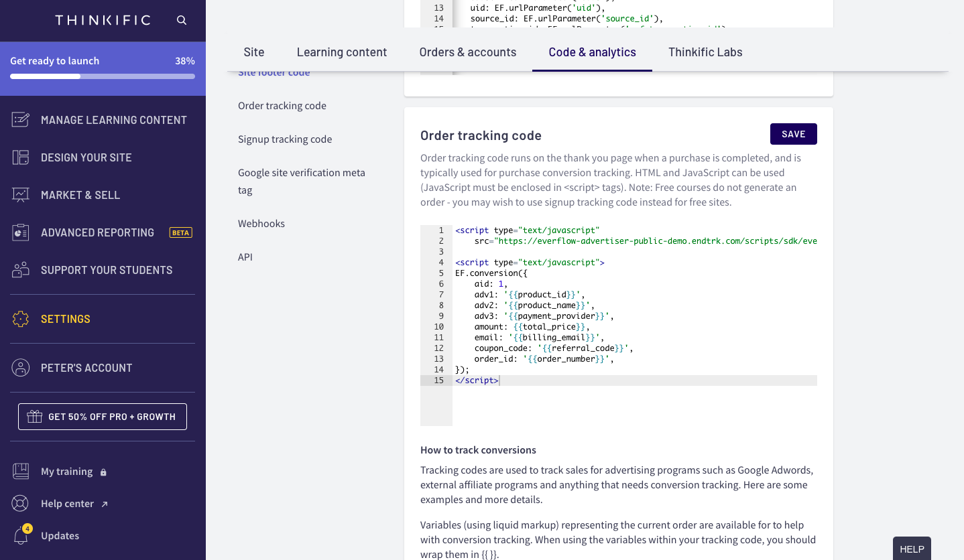
Task: Click Get 50% Off Pro + Growth button
Action: tap(103, 417)
